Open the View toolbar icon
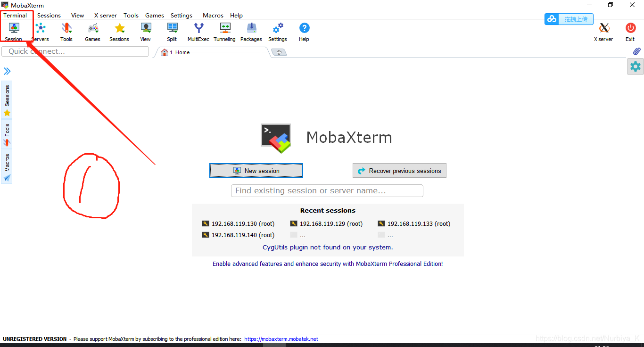 pyautogui.click(x=146, y=32)
